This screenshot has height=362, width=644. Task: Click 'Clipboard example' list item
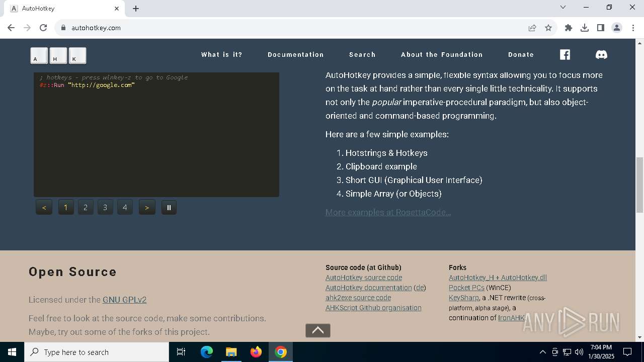pos(381,166)
